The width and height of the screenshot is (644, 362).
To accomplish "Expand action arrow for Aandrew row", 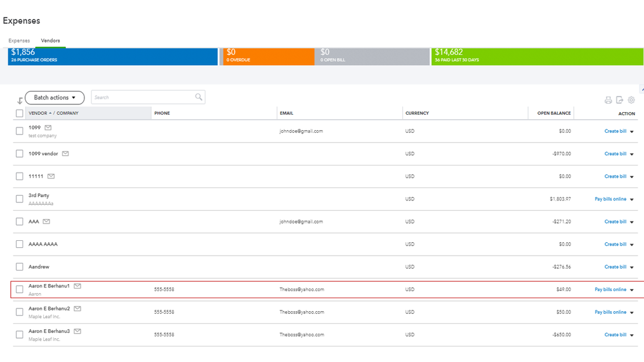I will (632, 267).
